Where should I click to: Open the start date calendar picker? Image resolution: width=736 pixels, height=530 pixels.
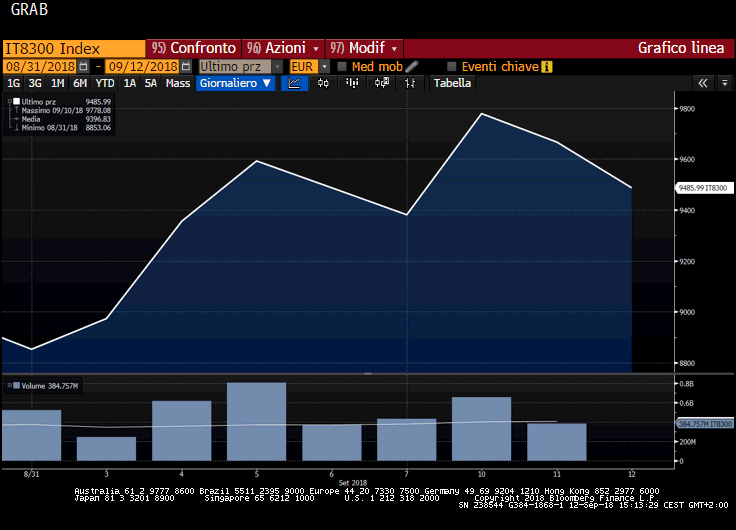(x=84, y=66)
